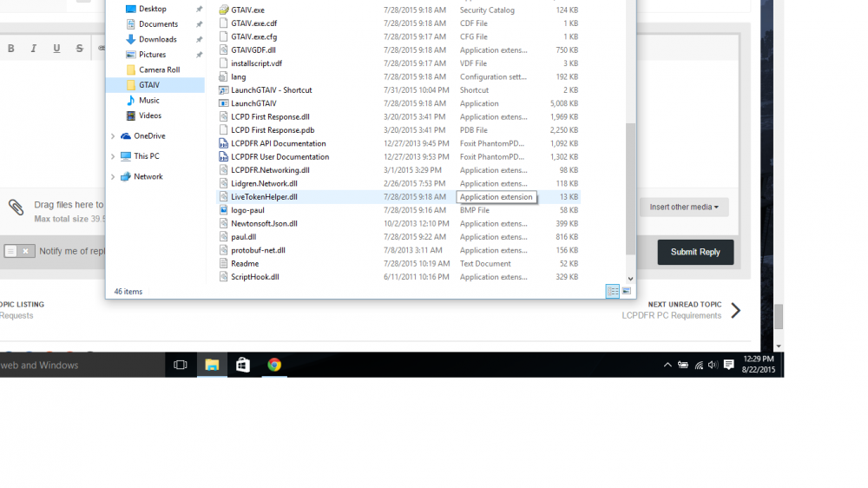Select LCPD First Response.pdb icon
This screenshot has height=488, width=868.
(224, 130)
